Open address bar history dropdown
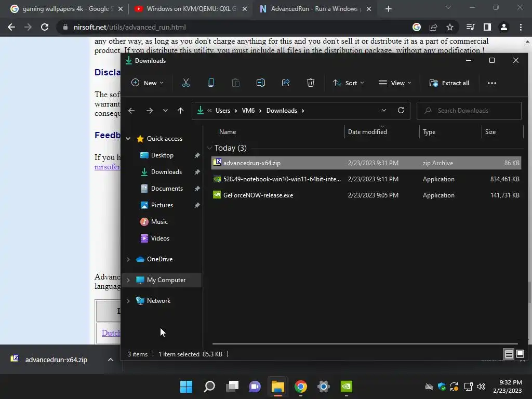532x399 pixels. pyautogui.click(x=384, y=110)
